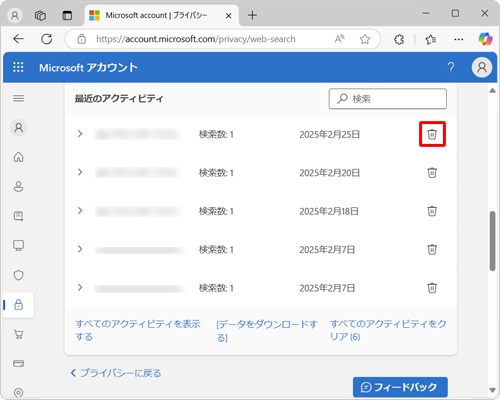
Task: Click the date 2025年2月20日
Action: pyautogui.click(x=329, y=173)
